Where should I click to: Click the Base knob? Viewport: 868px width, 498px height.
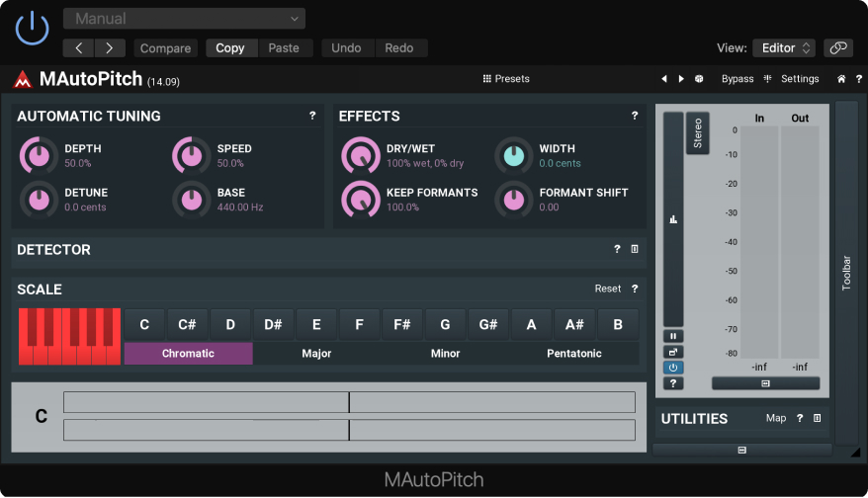(x=192, y=200)
